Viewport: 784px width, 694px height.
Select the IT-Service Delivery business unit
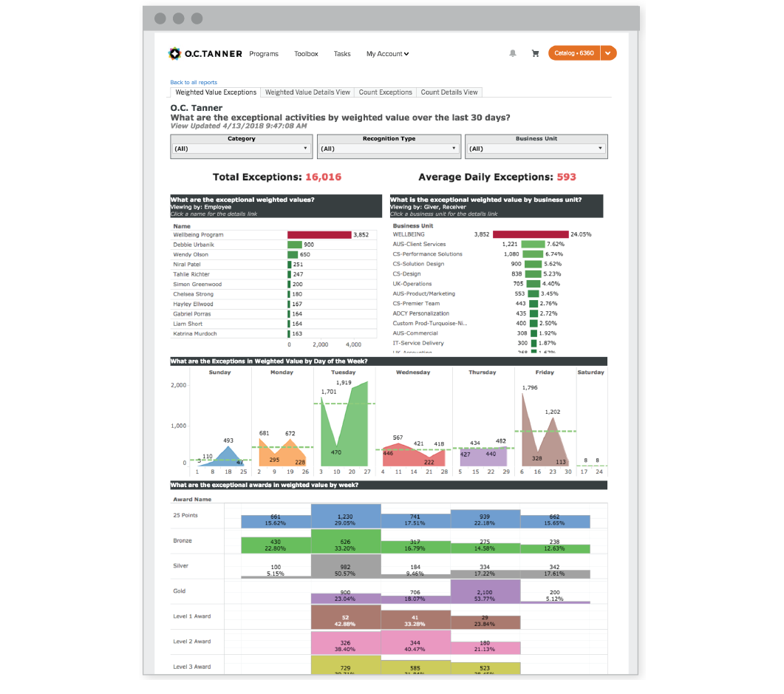point(418,342)
